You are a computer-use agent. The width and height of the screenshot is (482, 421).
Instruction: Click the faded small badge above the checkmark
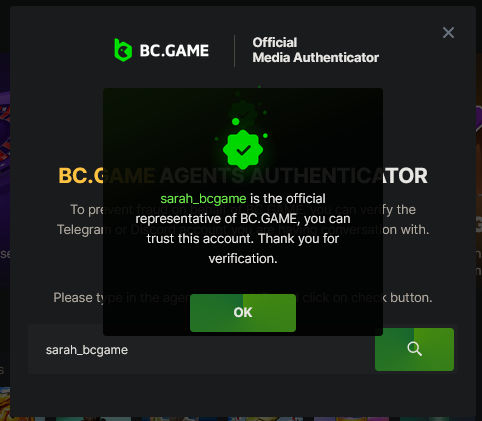(243, 114)
